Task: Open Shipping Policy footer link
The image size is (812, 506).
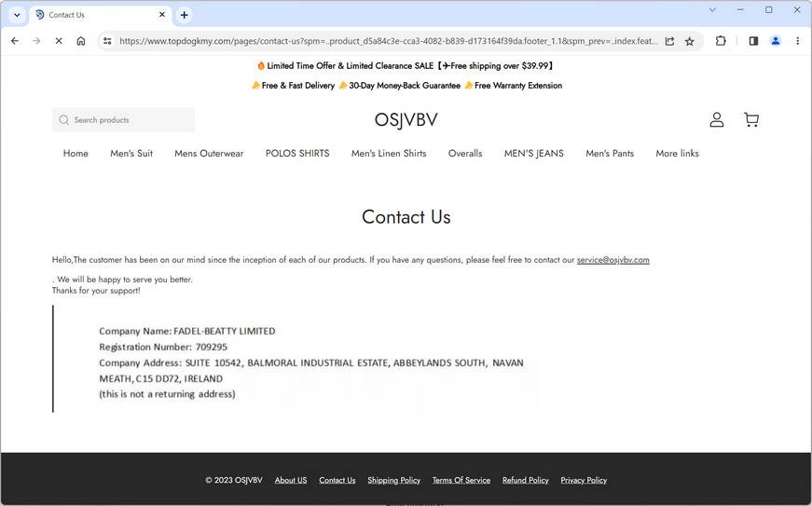Action: coord(394,480)
